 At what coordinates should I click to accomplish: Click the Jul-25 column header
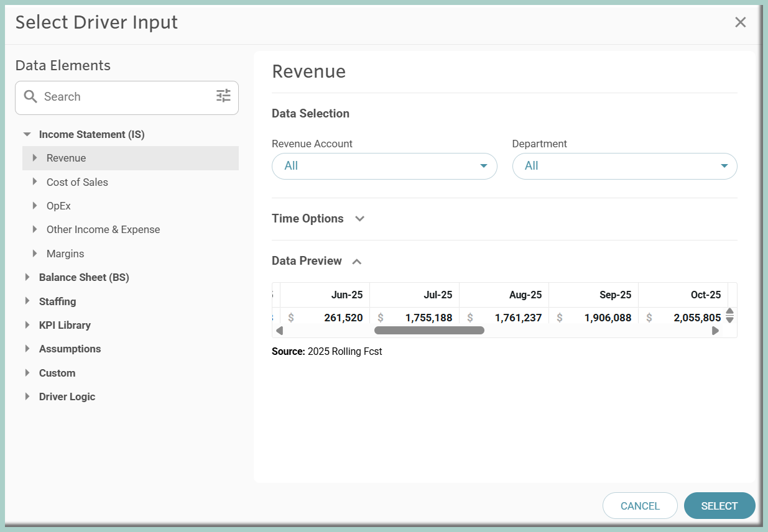[415, 295]
